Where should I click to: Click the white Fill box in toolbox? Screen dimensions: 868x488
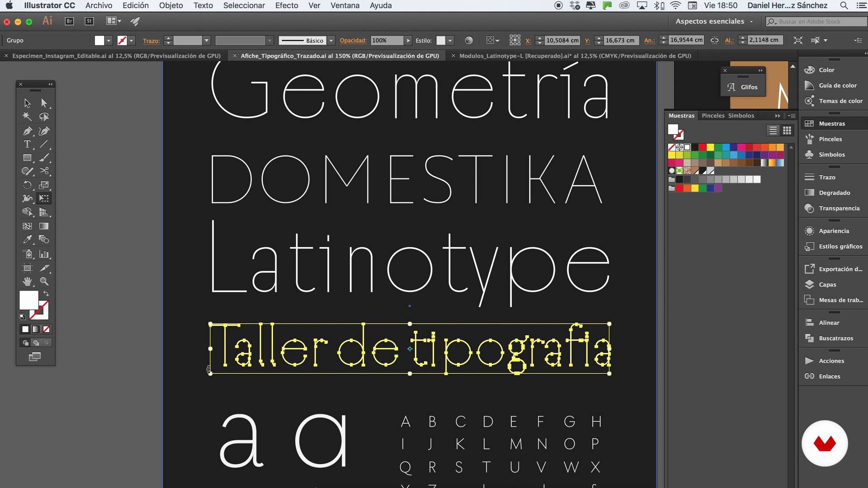[28, 300]
